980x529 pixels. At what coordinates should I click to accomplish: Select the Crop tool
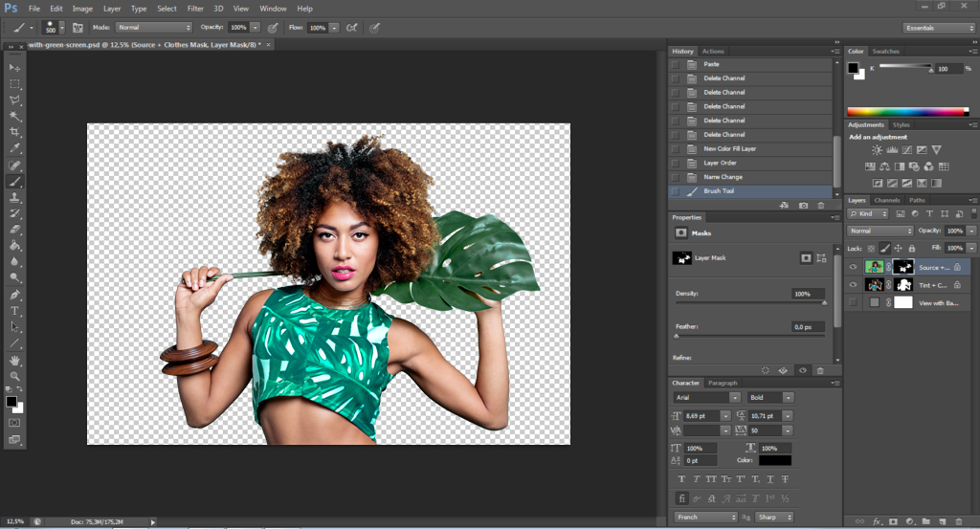click(x=14, y=132)
